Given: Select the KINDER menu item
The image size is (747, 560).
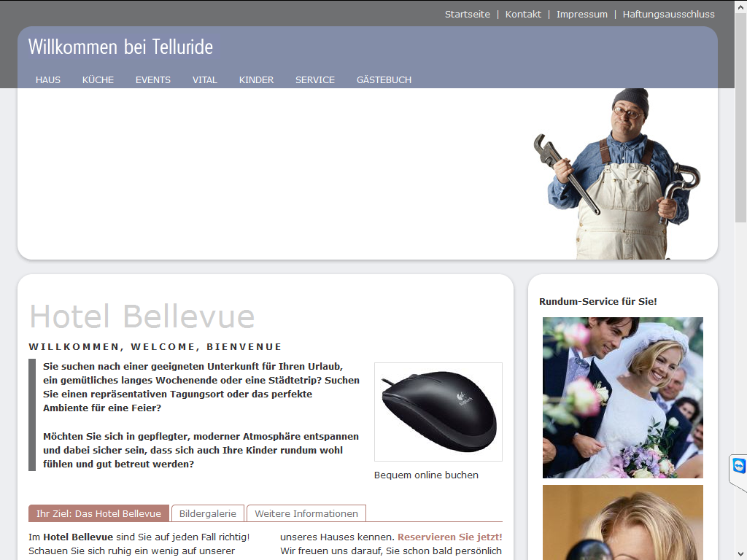Looking at the screenshot, I should (256, 80).
